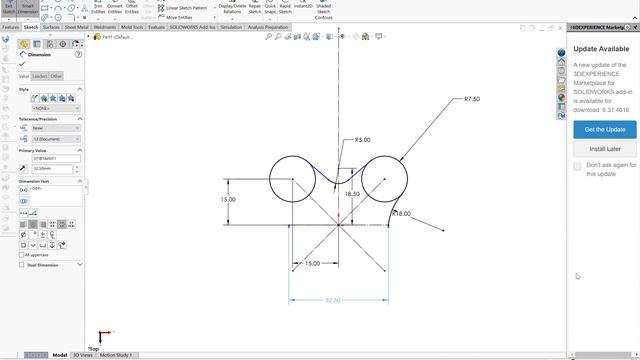Click the Exit Sketch button
Image resolution: width=640 pixels, height=360 pixels.
tap(9, 9)
